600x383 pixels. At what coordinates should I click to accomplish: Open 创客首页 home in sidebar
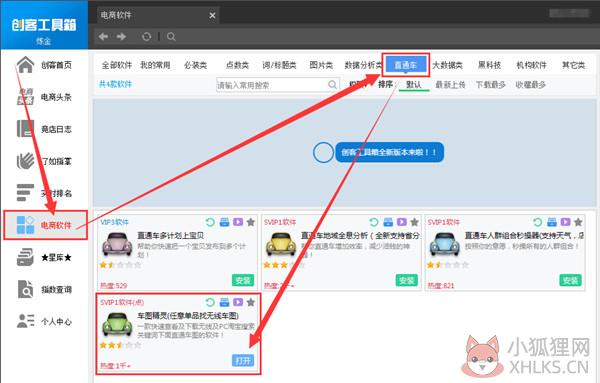point(44,65)
